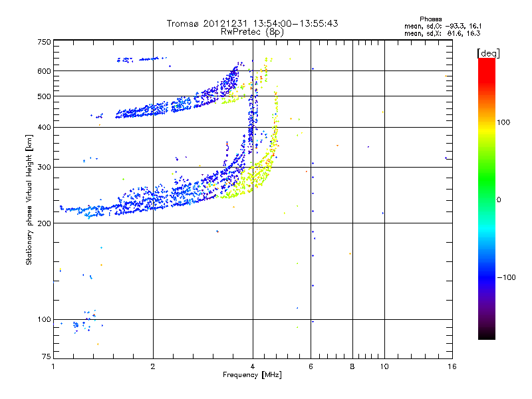The image size is (532, 399).
Task: Click the y-axis tick label "500"
Action: [45, 96]
